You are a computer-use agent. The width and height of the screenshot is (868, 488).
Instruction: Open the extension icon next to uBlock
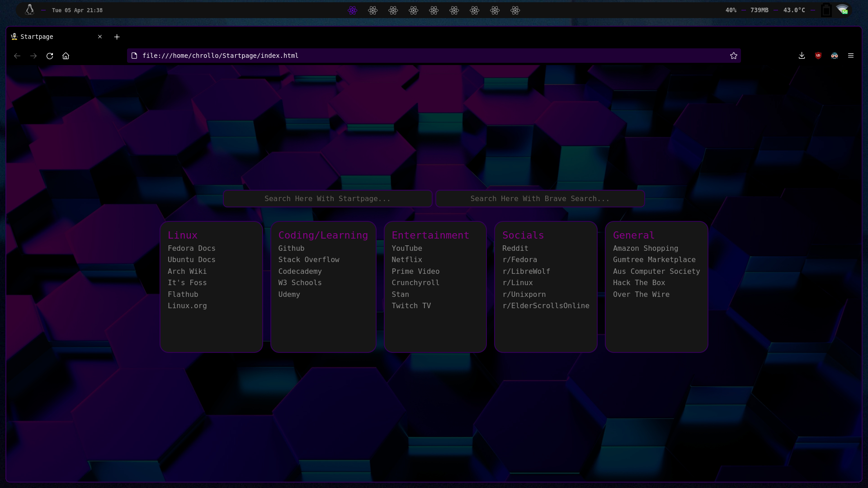coord(835,56)
